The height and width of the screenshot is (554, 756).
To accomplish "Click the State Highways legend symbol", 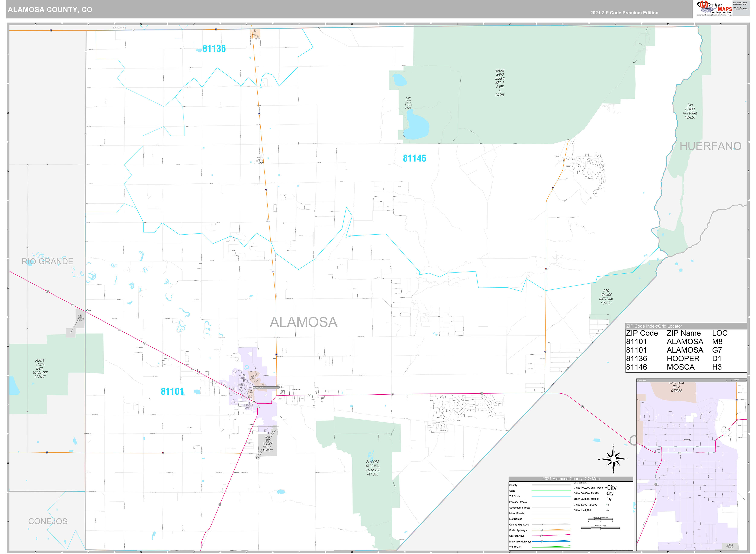I will (x=542, y=531).
